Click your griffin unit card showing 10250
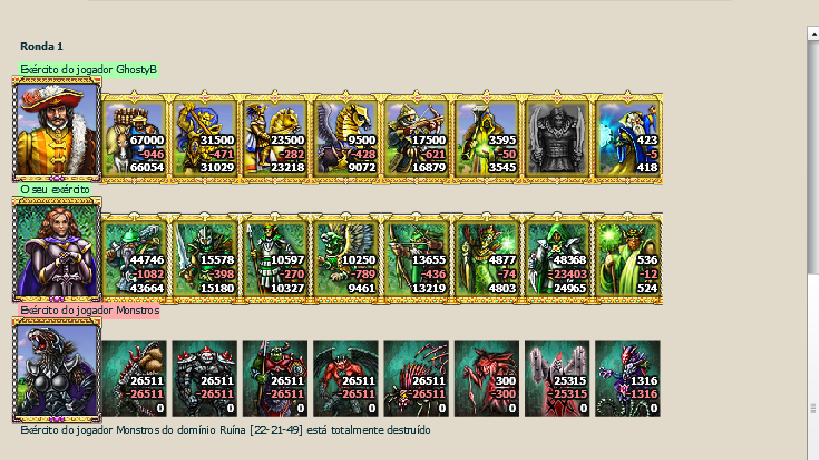Screen dimensions: 819x460 point(346,258)
